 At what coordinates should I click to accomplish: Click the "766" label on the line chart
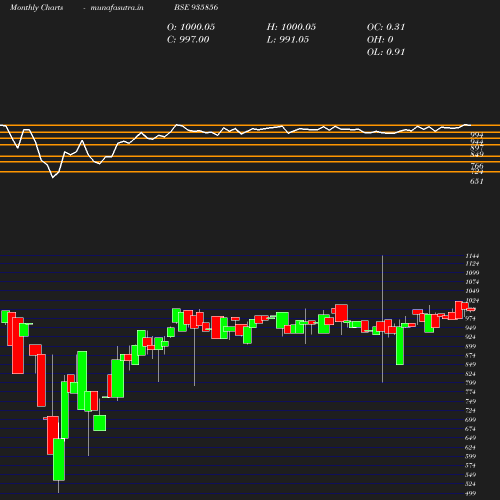477,166
